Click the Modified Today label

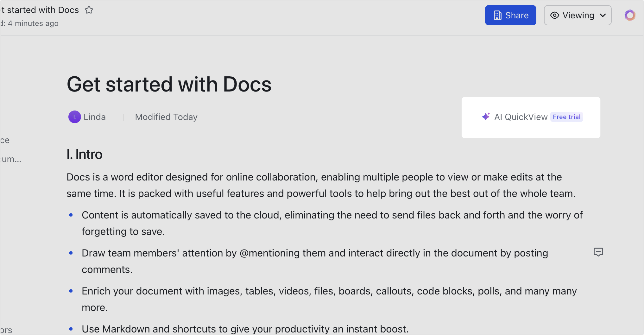[166, 117]
